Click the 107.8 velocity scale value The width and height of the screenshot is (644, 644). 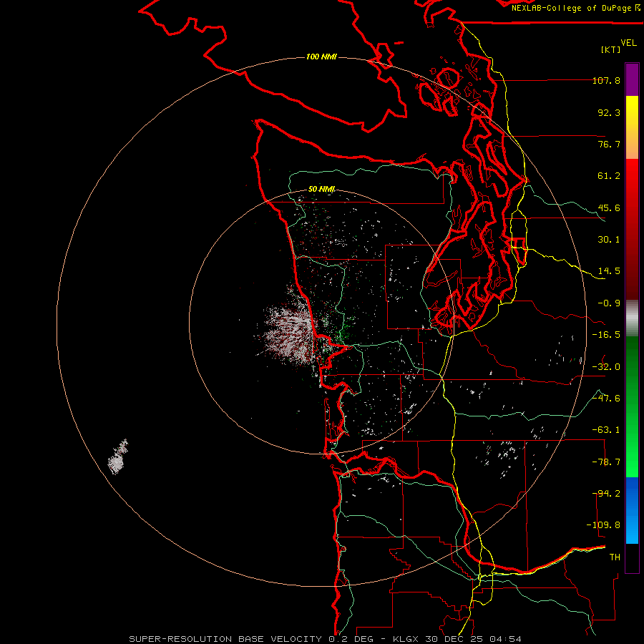(606, 80)
